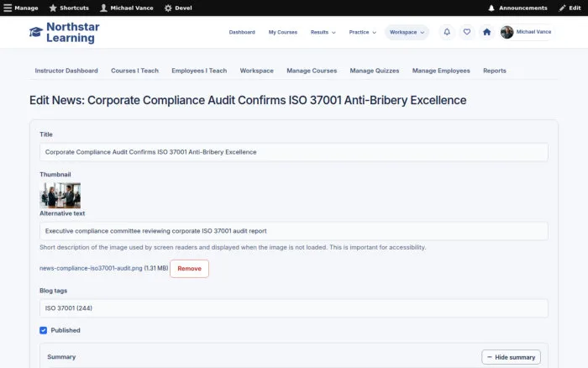Go to Dashboard in main navigation
This screenshot has width=588, height=368.
(x=242, y=32)
